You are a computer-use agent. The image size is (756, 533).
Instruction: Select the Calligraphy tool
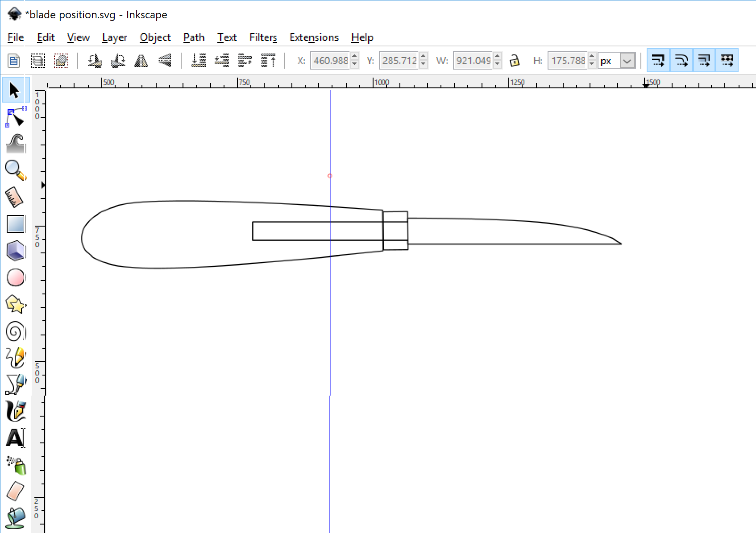pos(15,411)
